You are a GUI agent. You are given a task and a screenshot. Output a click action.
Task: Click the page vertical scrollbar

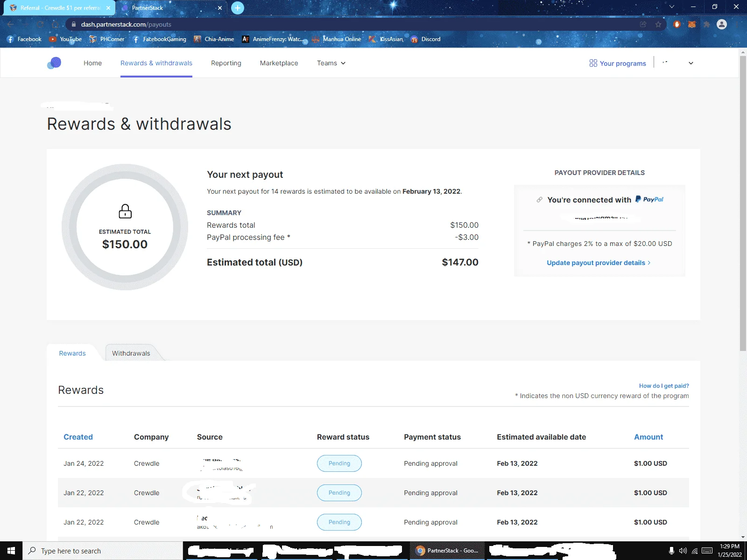743,203
